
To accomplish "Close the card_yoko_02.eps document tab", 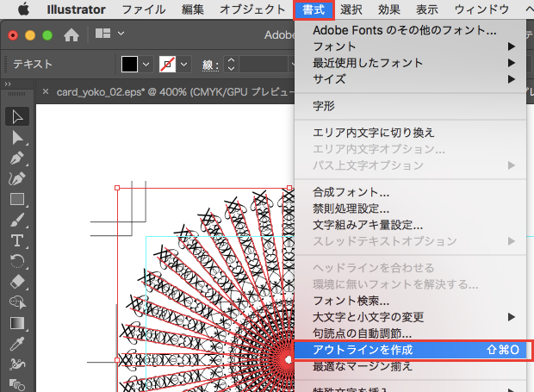I will coord(46,92).
